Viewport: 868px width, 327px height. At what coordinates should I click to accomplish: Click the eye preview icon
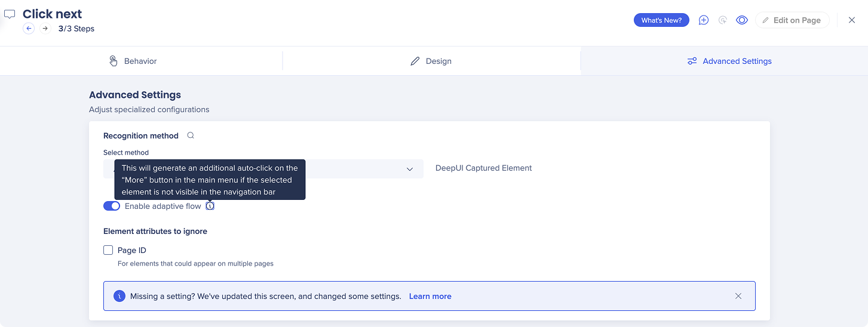[x=742, y=20]
